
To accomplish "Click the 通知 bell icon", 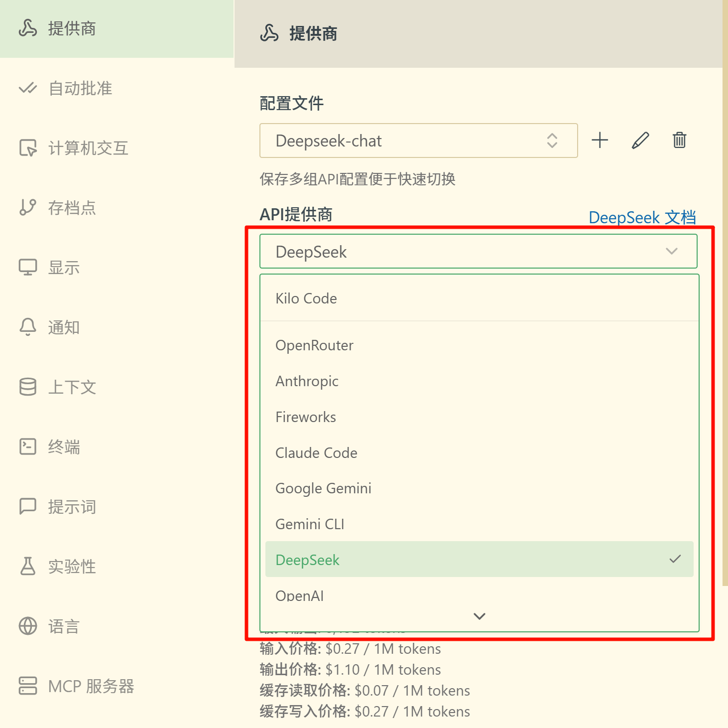I will tap(28, 327).
